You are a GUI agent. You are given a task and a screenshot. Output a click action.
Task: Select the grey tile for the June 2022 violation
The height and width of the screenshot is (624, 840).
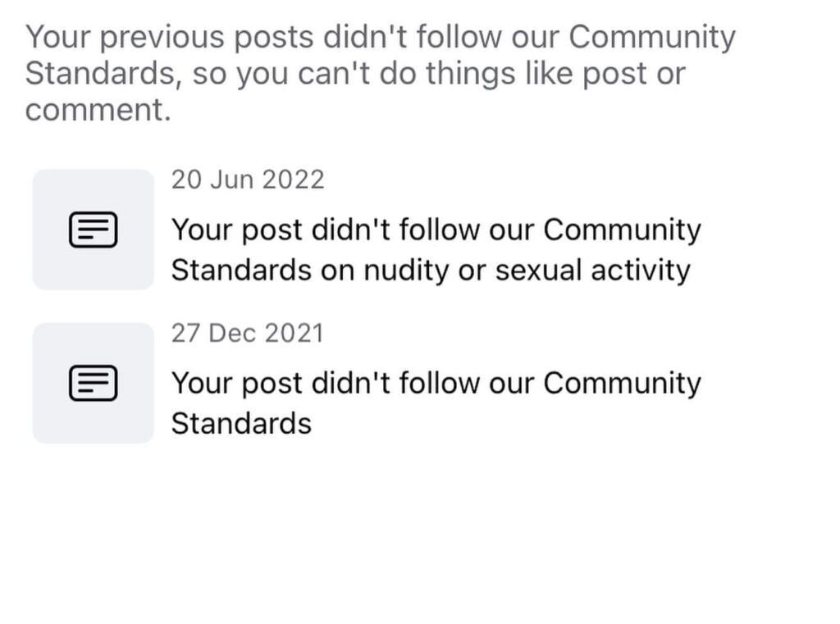tap(94, 230)
